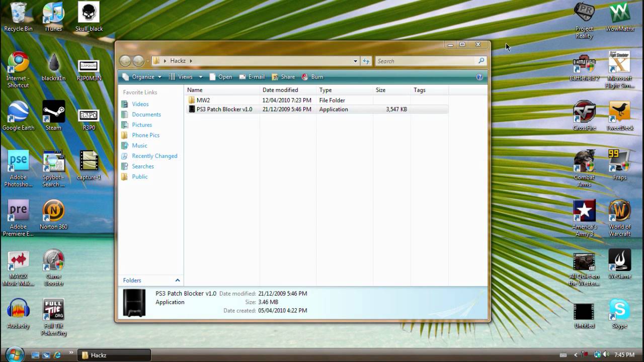Click the Hackz breadcrumb in address bar
644x362 pixels.
178,61
